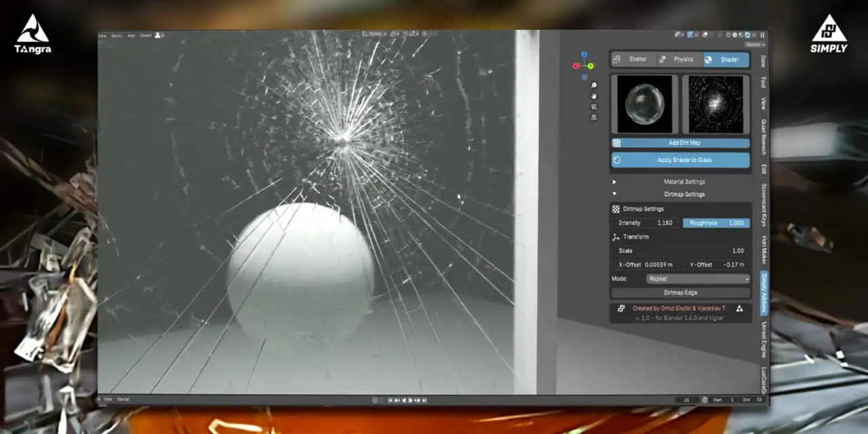868x434 pixels.
Task: Select the glass sphere shader thumbnail
Action: tap(644, 104)
